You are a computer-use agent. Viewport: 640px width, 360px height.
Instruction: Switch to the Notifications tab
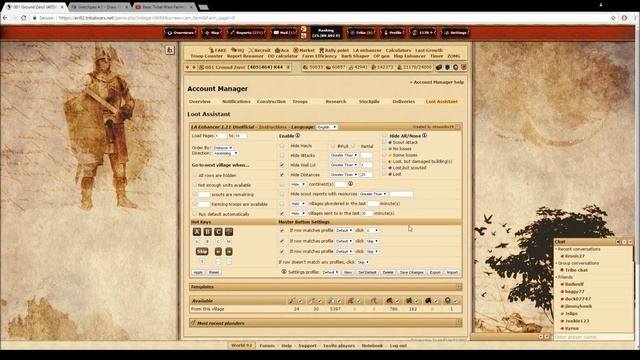click(236, 101)
